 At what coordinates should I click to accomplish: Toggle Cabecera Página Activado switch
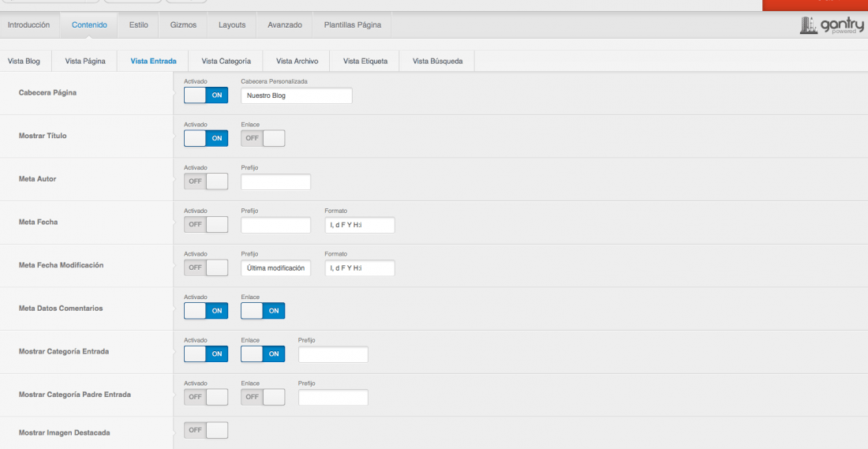point(206,95)
